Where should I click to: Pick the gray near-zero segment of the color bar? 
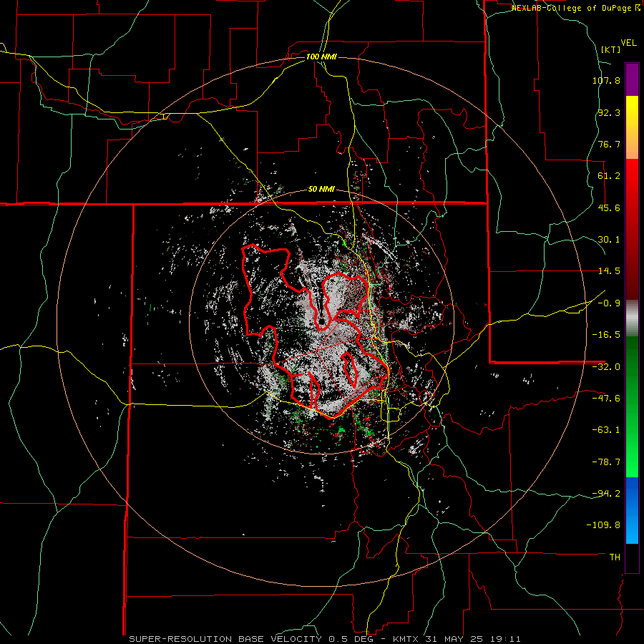click(632, 318)
